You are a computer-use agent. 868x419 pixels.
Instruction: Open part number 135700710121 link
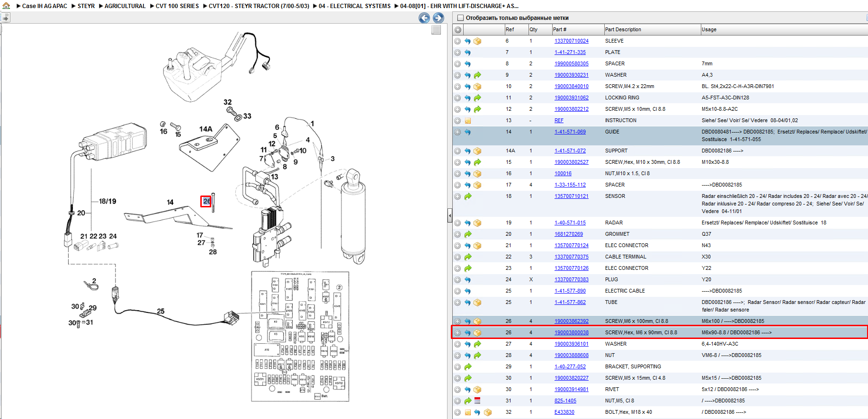coord(572,196)
